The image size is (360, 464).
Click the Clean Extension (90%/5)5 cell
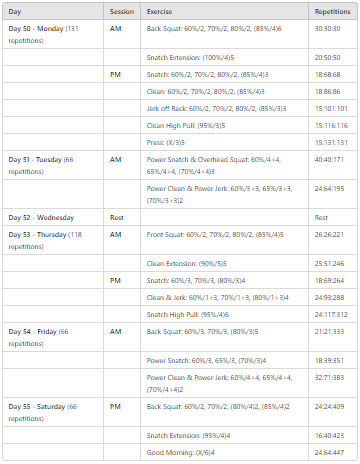point(224,263)
